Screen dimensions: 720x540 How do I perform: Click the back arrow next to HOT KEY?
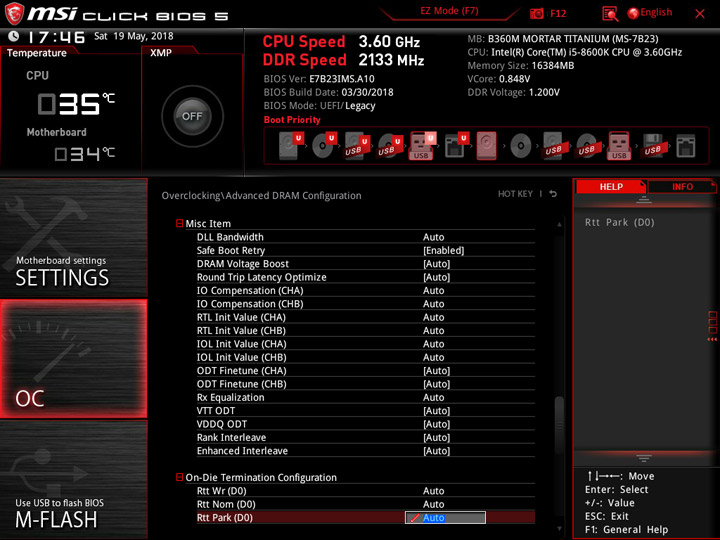(553, 194)
